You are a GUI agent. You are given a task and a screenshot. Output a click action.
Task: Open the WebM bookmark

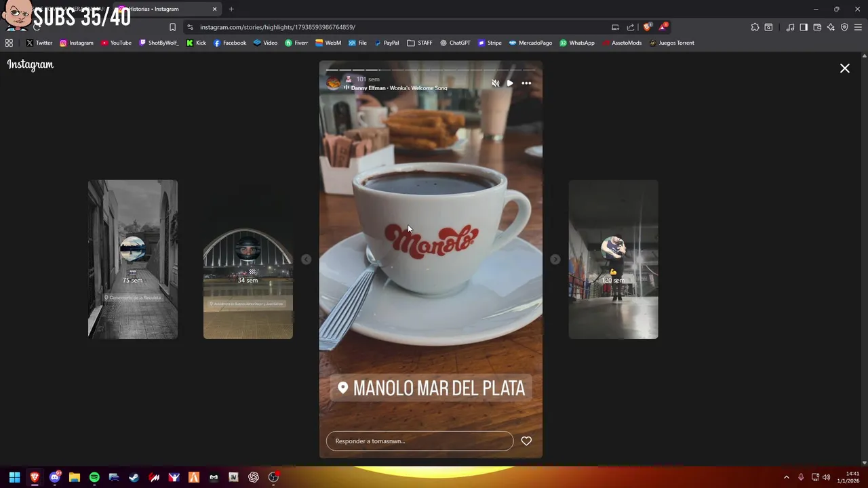[x=328, y=43]
